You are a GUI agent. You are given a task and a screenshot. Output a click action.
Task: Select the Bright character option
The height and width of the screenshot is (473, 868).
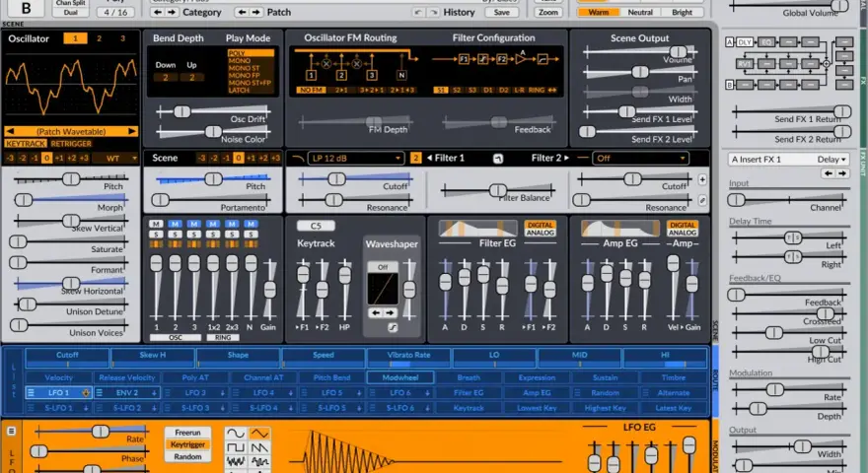click(x=682, y=12)
